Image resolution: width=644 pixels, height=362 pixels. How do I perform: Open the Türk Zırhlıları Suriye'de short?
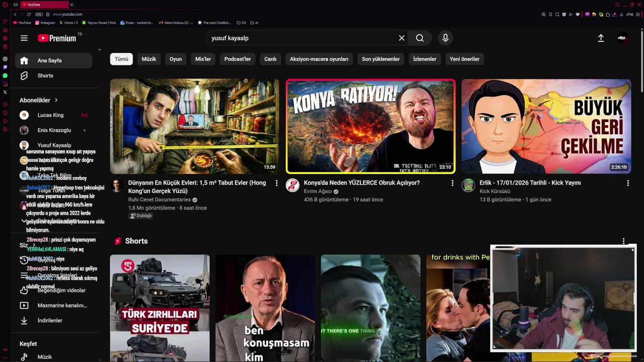click(x=160, y=308)
